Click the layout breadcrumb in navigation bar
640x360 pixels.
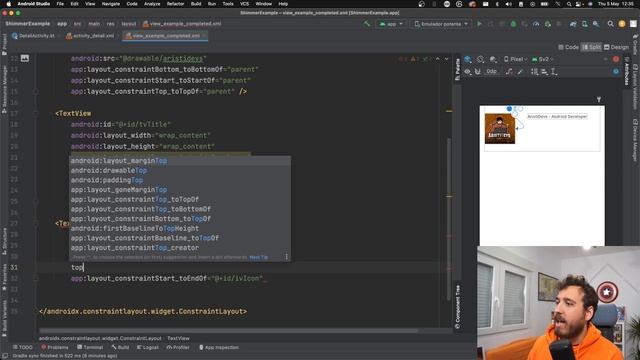pos(129,24)
